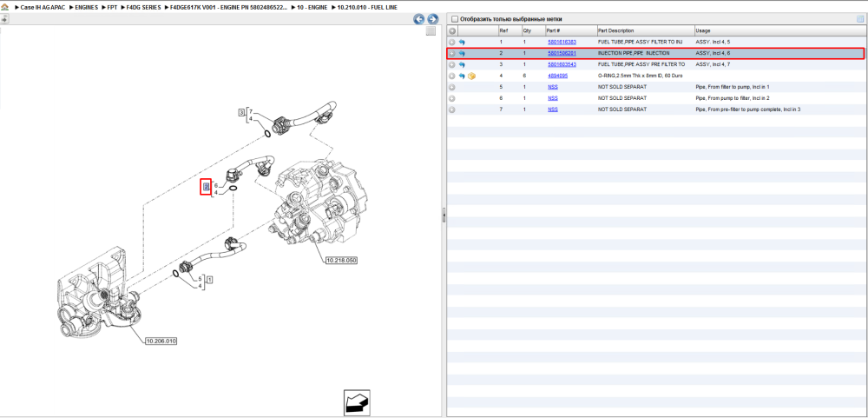Open Case IH AG APAC breadcrumb

42,8
